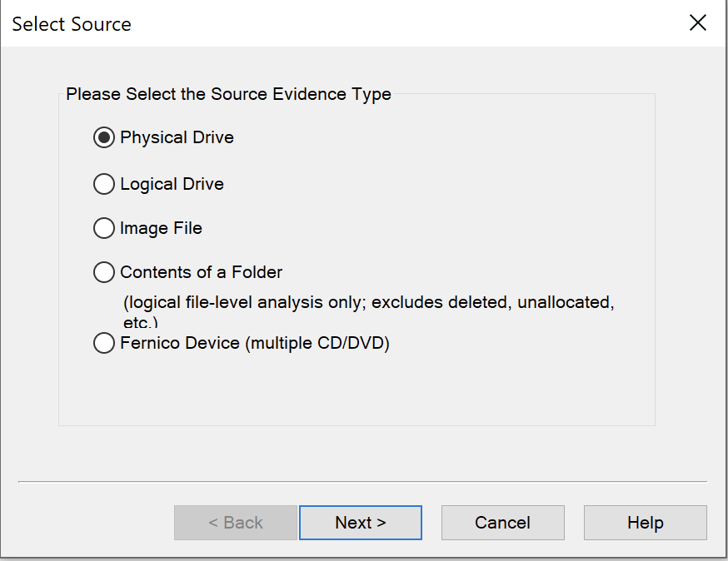Click the logical file-level analysis note text
The height and width of the screenshot is (561, 728).
coord(369,311)
